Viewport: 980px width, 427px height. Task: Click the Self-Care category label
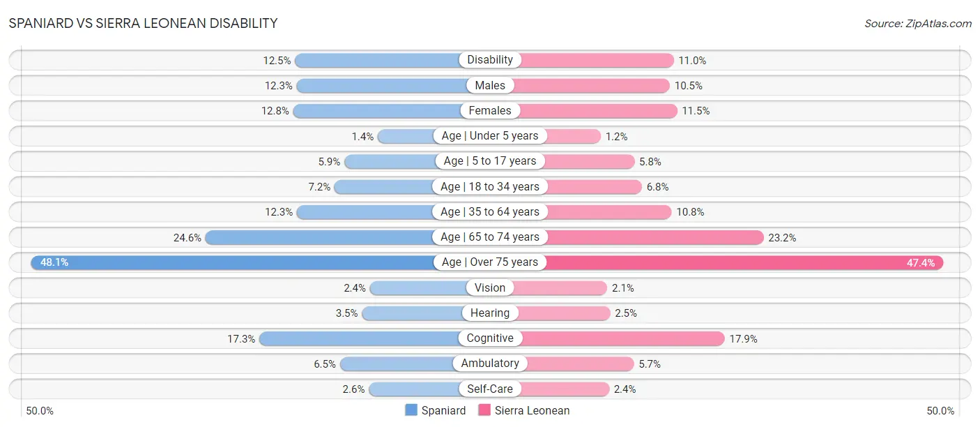coord(490,389)
